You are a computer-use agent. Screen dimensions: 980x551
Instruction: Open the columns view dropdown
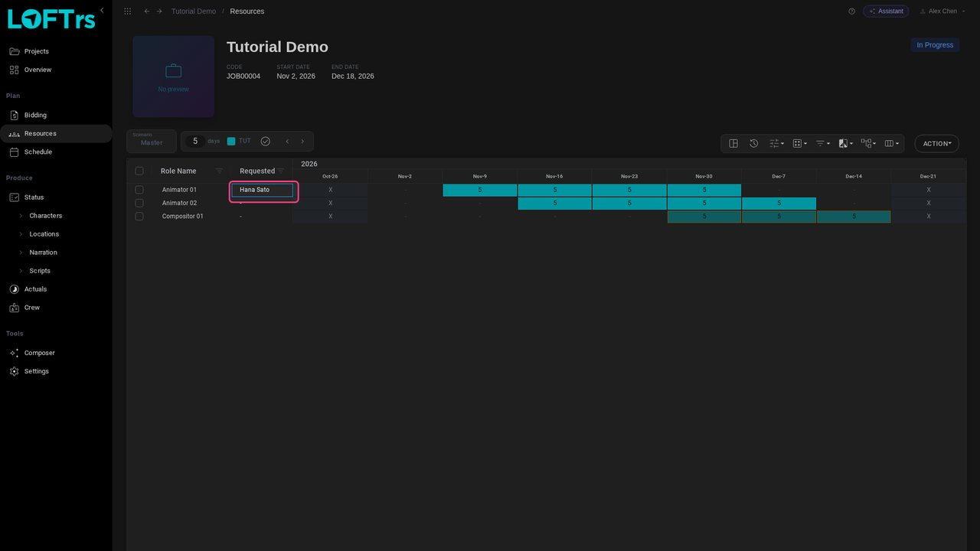pyautogui.click(x=891, y=143)
